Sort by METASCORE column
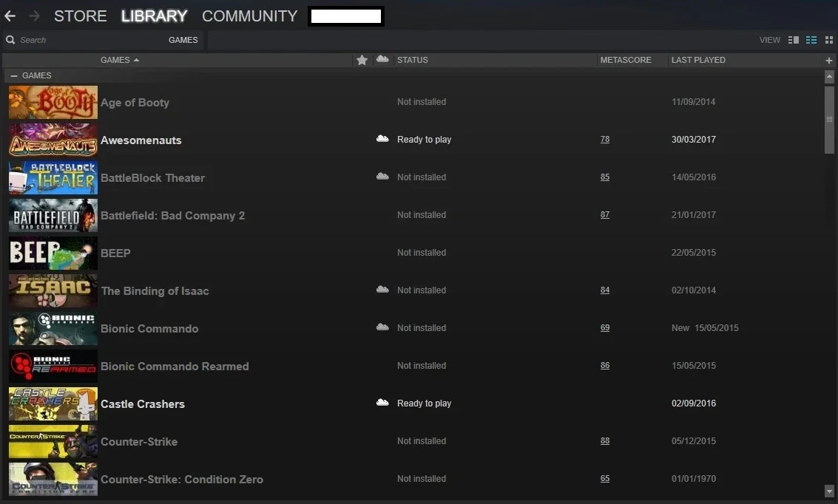The height and width of the screenshot is (504, 838). pyautogui.click(x=626, y=60)
